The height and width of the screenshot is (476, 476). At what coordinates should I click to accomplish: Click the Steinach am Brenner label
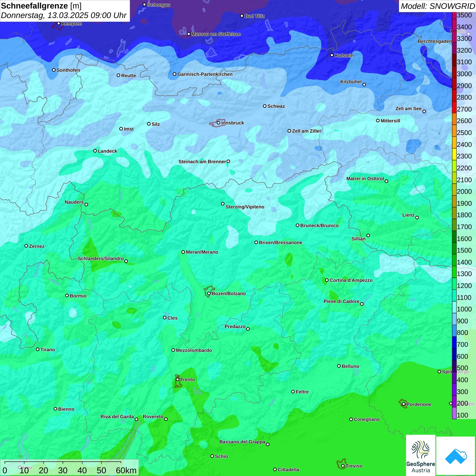click(x=202, y=161)
